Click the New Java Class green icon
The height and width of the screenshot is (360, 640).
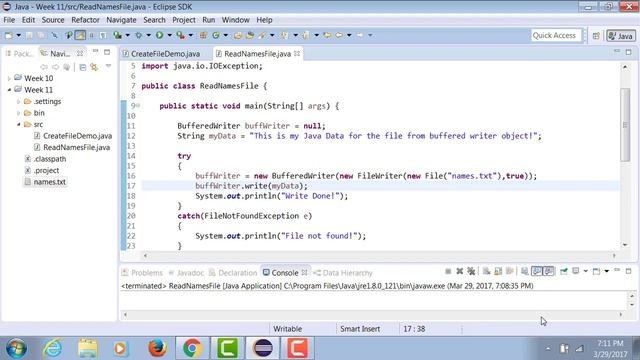point(216,36)
